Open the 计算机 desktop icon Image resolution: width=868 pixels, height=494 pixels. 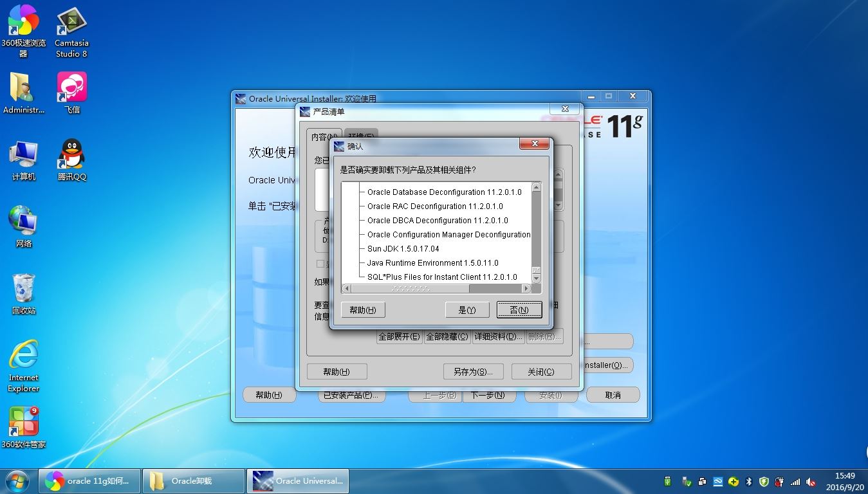pyautogui.click(x=23, y=161)
